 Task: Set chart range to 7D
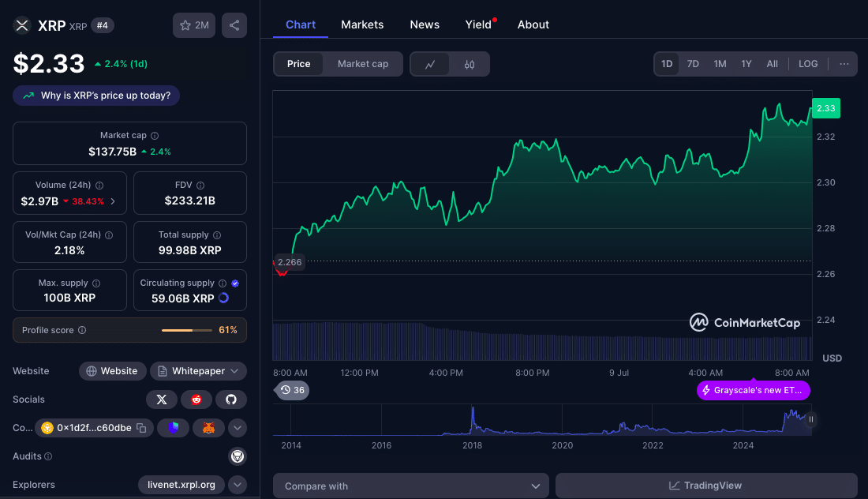tap(693, 64)
